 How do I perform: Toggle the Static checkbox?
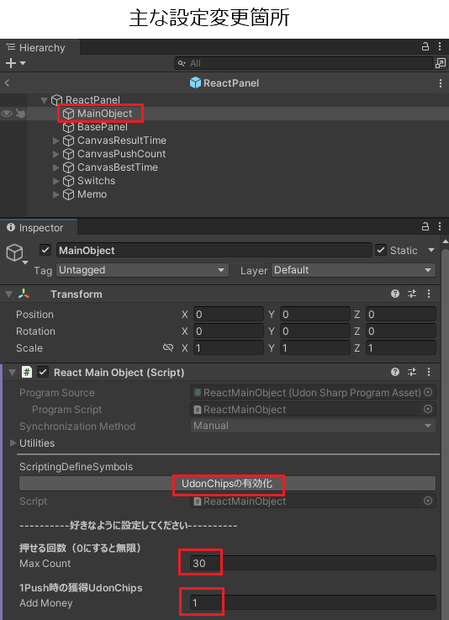tap(380, 250)
